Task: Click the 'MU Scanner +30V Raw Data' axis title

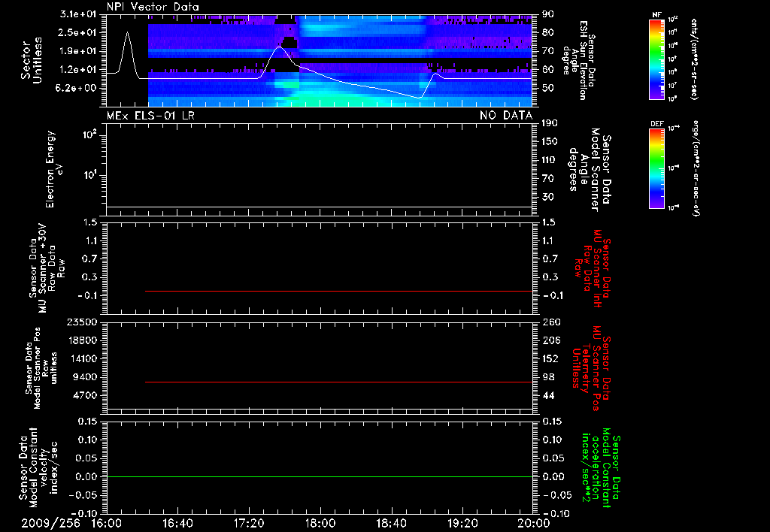Action: pyautogui.click(x=47, y=268)
